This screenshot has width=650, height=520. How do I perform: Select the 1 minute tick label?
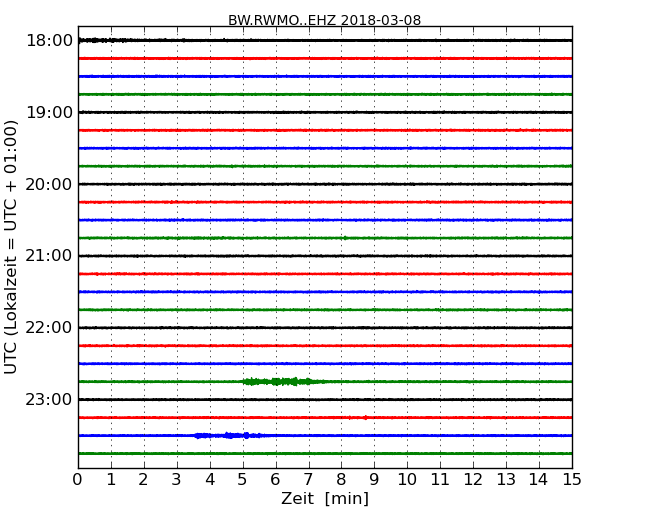tap(111, 479)
